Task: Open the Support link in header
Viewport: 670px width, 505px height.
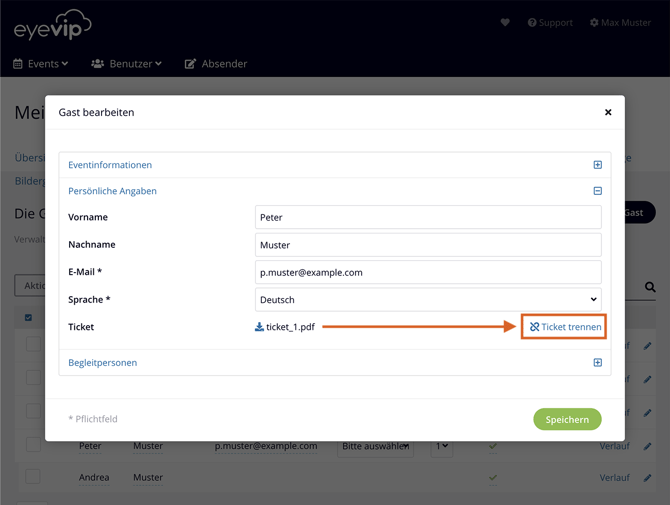Action: pos(550,23)
